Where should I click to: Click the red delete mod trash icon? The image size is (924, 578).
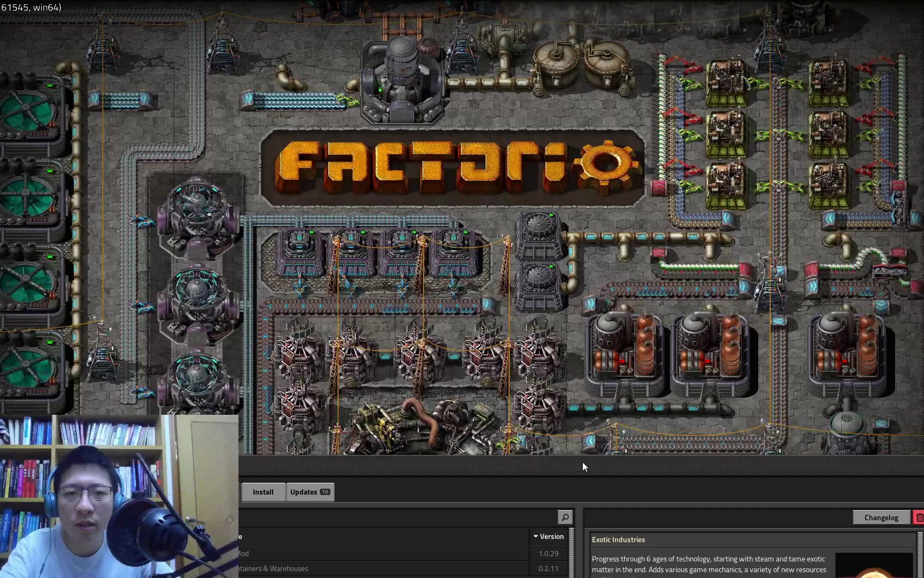click(919, 518)
